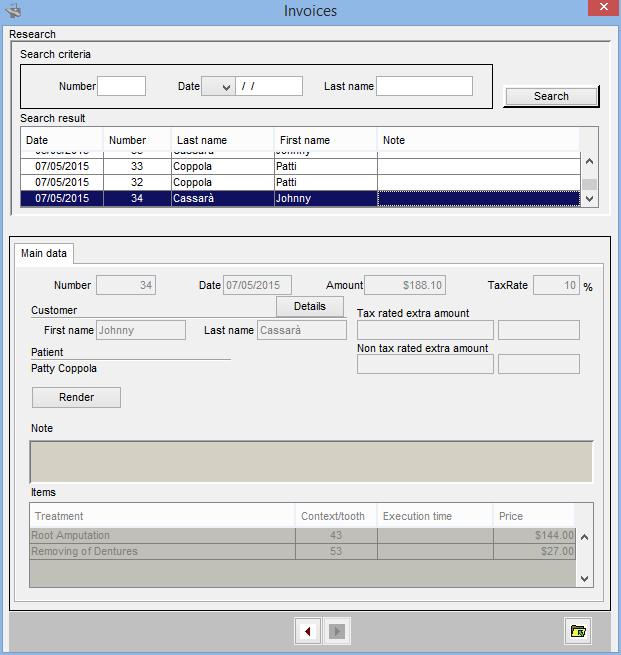Sort results by Last name column header
Screen dimensions: 621x655
222,140
